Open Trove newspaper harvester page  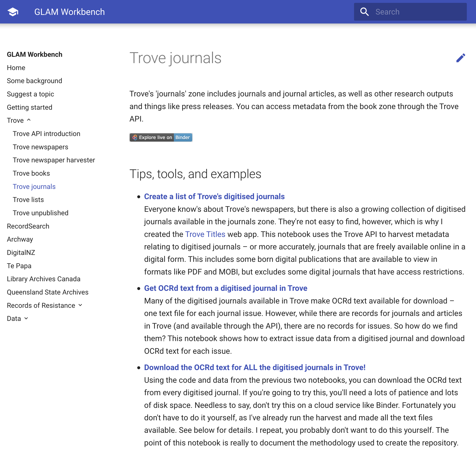[x=54, y=160]
